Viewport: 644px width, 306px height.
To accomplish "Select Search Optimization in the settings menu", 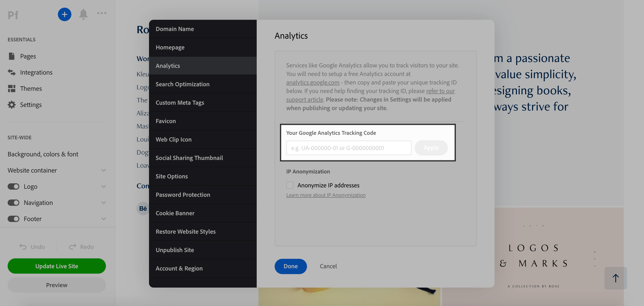I will (x=183, y=84).
